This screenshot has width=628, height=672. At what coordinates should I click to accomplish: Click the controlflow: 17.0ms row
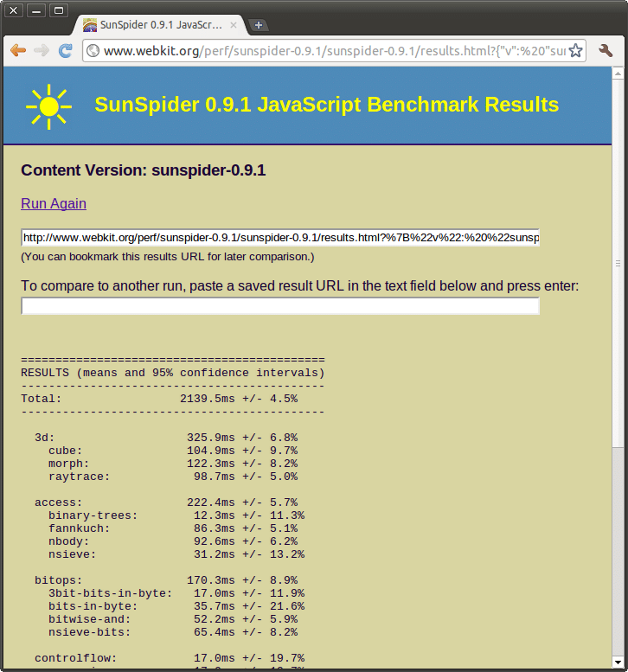[170, 658]
